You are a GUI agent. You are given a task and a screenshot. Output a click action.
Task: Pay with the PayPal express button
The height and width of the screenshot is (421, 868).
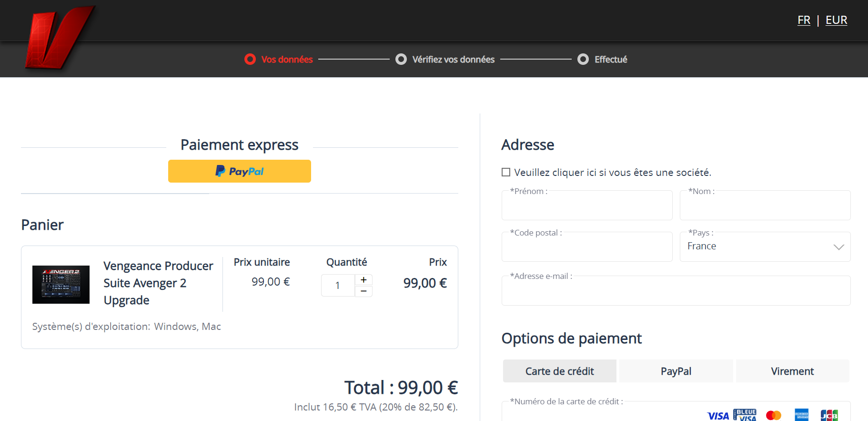pos(240,171)
